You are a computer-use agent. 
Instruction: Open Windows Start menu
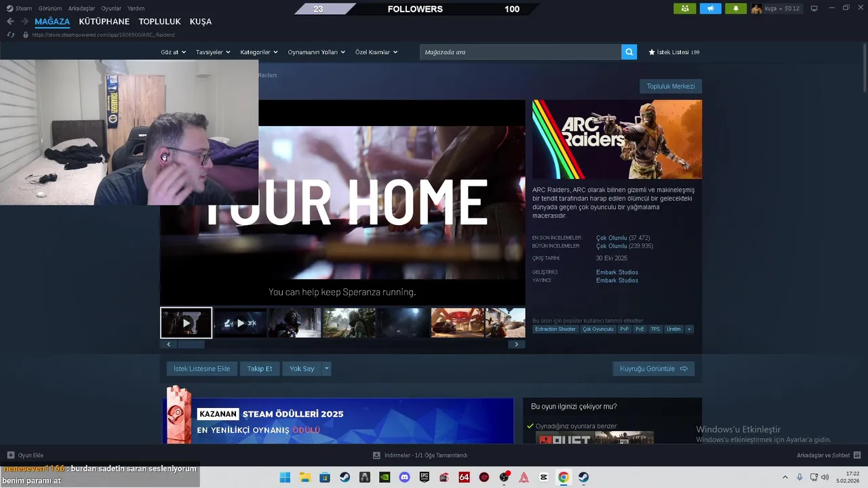[x=285, y=477]
